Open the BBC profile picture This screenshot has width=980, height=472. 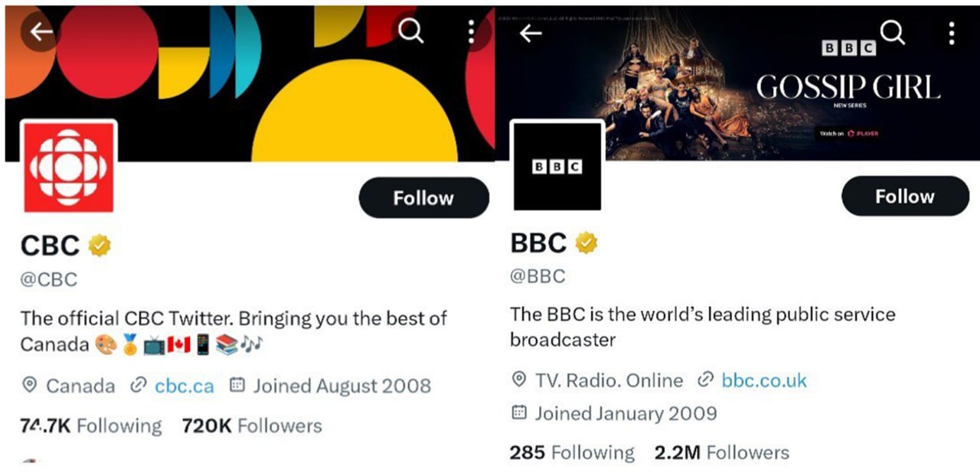click(557, 166)
